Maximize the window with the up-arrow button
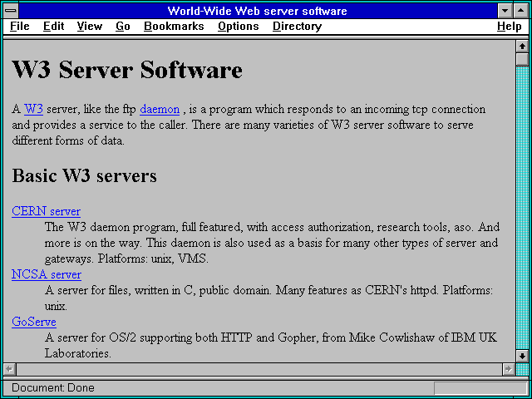This screenshot has width=532, height=399. (x=521, y=11)
